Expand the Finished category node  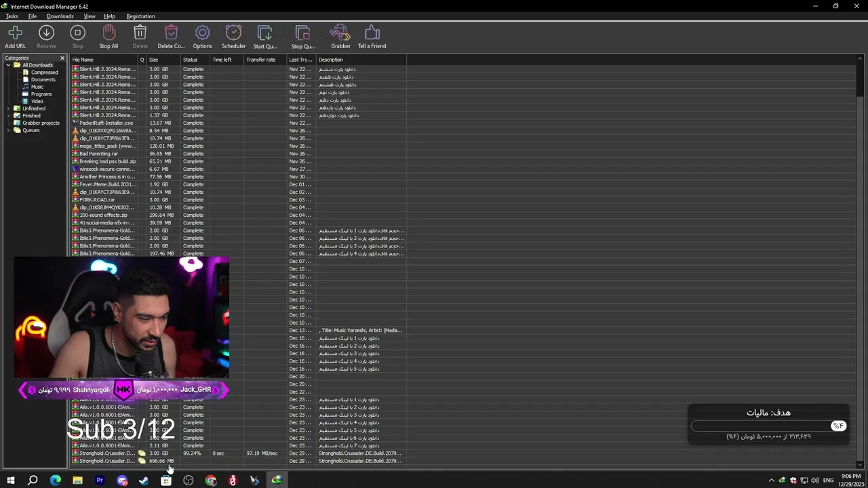[9, 116]
